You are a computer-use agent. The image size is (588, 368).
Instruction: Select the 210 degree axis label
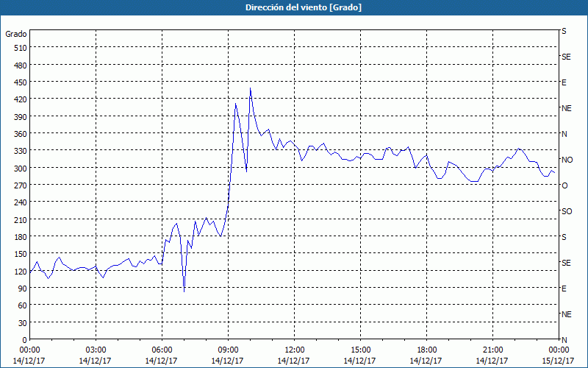tap(21, 219)
